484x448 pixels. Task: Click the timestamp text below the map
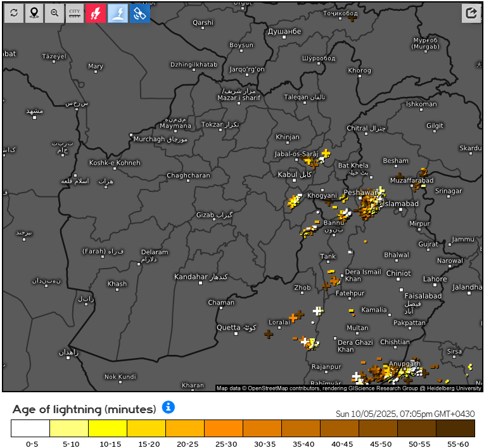coord(405,413)
